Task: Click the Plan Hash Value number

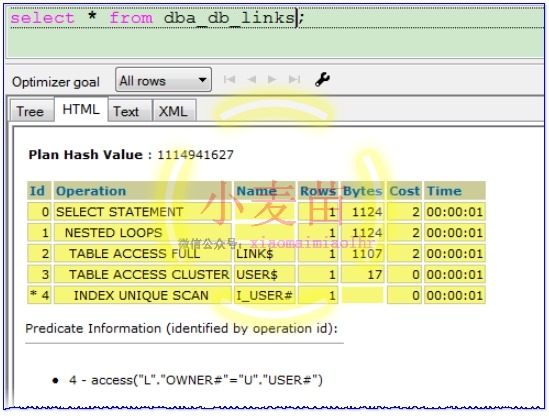Action: 195,155
